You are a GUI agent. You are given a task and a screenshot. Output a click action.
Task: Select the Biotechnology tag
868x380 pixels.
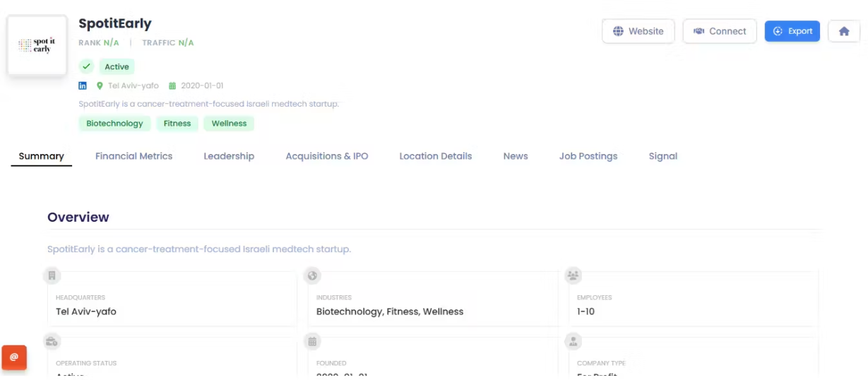(114, 123)
